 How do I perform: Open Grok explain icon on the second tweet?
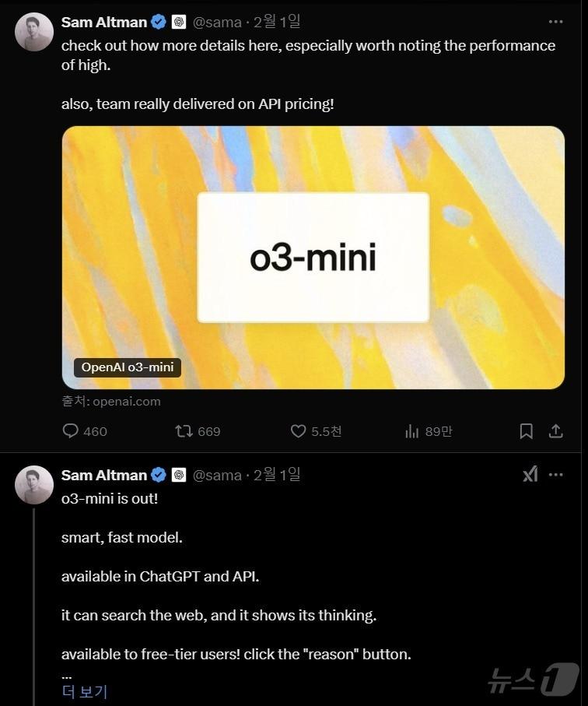coord(530,474)
